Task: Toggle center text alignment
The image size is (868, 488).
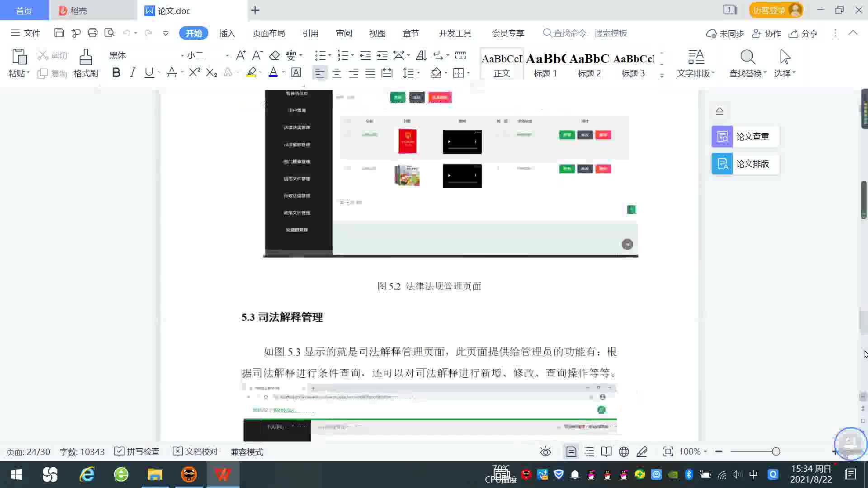Action: (336, 72)
